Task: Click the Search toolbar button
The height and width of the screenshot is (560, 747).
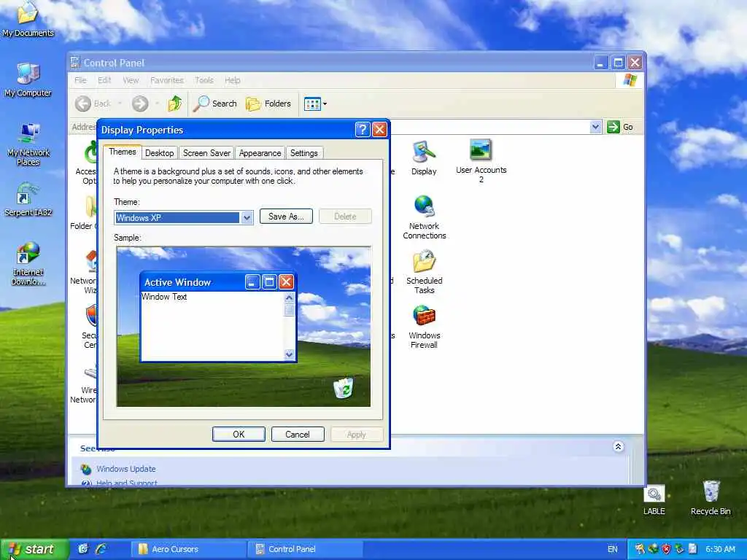Action: point(215,104)
